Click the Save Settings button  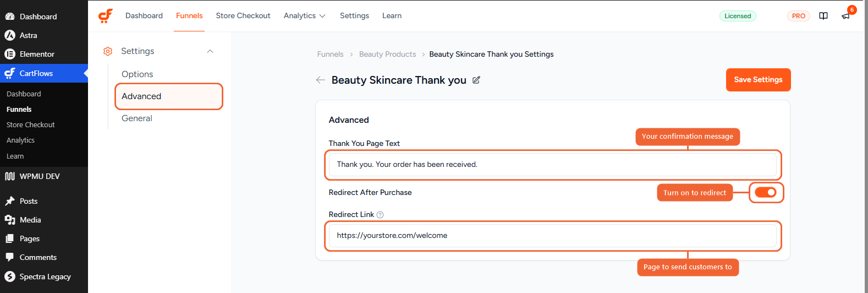(x=758, y=80)
